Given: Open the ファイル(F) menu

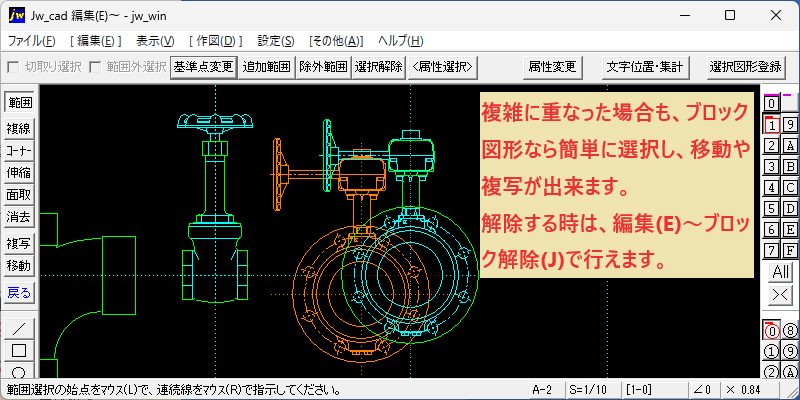Looking at the screenshot, I should [x=32, y=41].
